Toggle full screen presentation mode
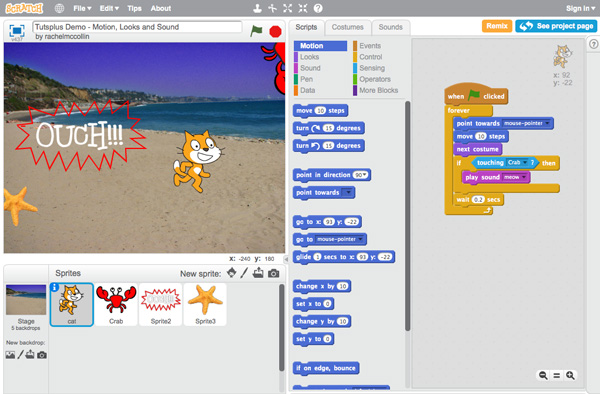Image resolution: width=600 pixels, height=394 pixels. [17, 31]
